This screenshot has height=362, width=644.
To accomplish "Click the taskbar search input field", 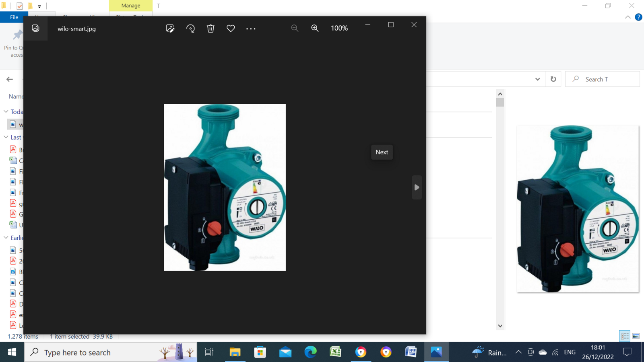I will (x=101, y=352).
